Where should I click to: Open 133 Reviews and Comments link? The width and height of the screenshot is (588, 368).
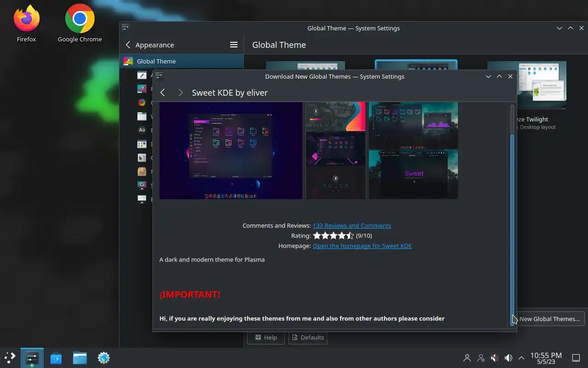click(x=352, y=225)
